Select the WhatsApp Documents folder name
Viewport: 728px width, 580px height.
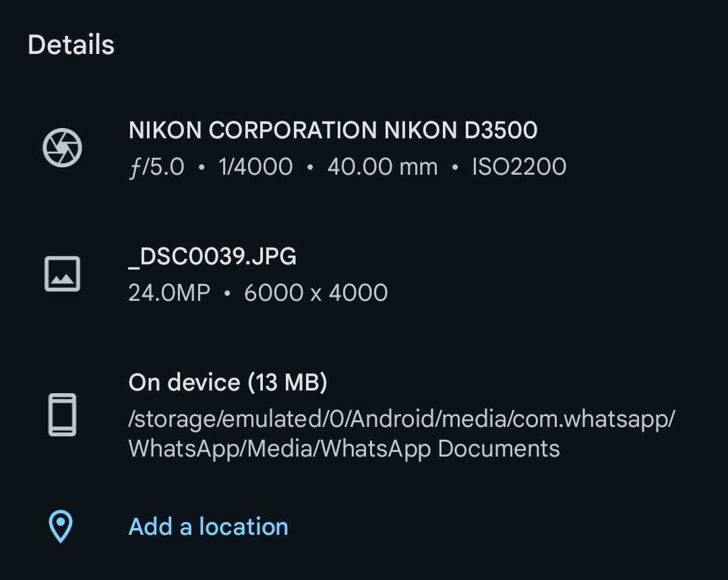point(441,448)
